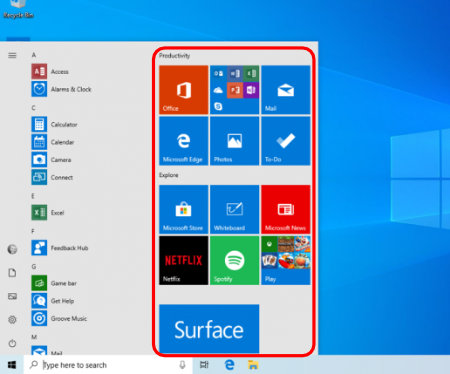Open Documents from the Start sidebar
Screen dimensions: 450x374
(12, 273)
